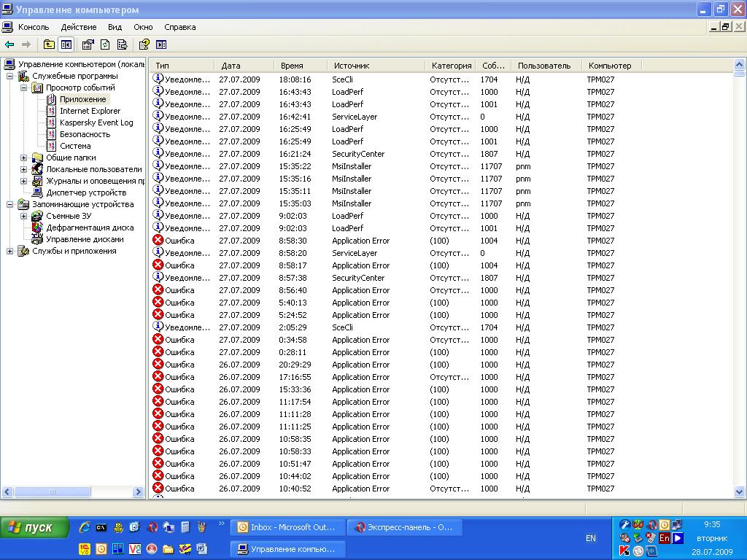
Task: Switch to Экспресс-панель Opera taskbar button
Action: [405, 527]
